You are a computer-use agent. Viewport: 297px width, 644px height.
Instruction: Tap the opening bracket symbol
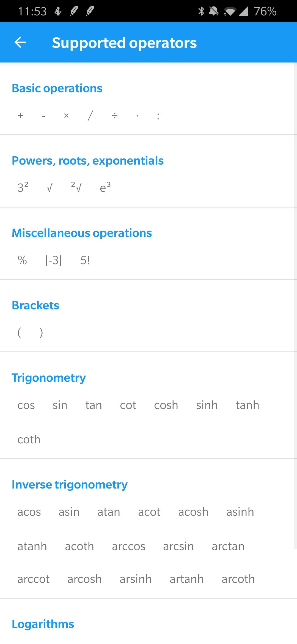20,332
